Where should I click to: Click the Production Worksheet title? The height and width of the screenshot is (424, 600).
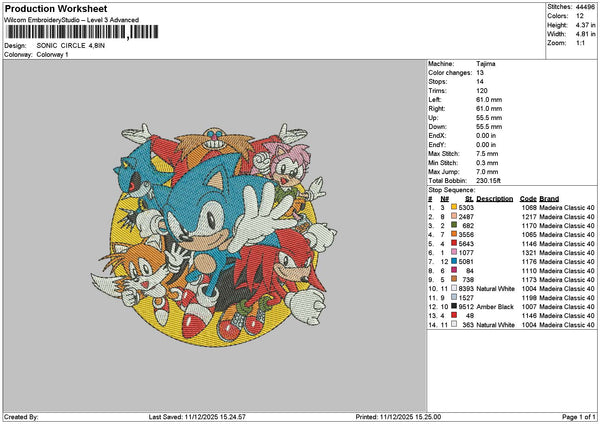[56, 8]
